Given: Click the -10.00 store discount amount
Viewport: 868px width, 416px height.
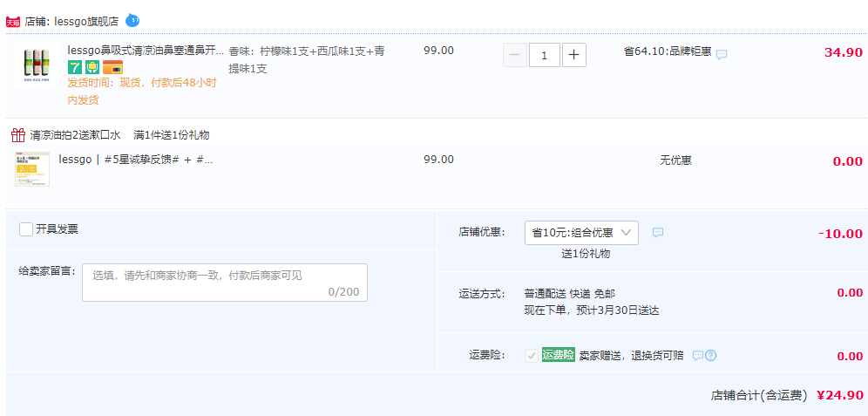Looking at the screenshot, I should pyautogui.click(x=840, y=234).
